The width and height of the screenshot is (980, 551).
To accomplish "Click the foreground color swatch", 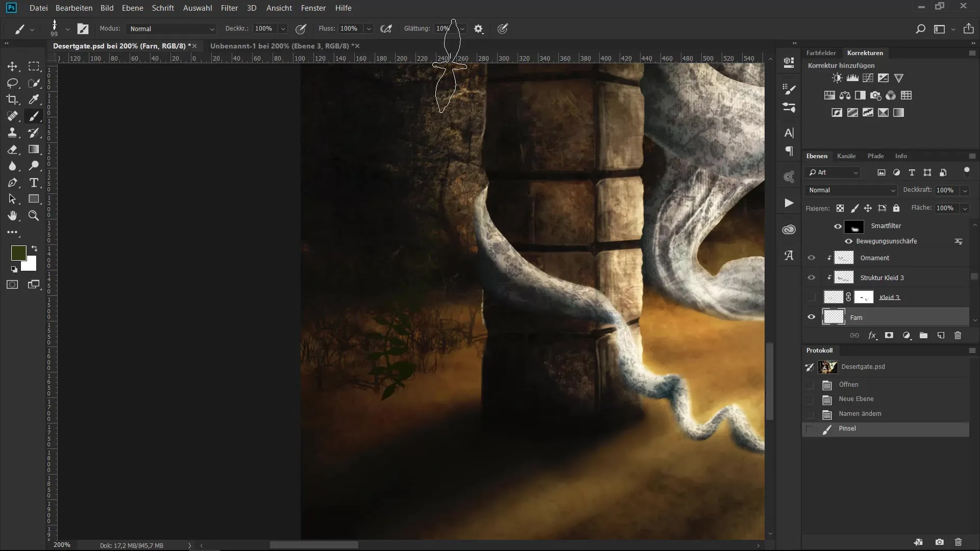I will [18, 253].
